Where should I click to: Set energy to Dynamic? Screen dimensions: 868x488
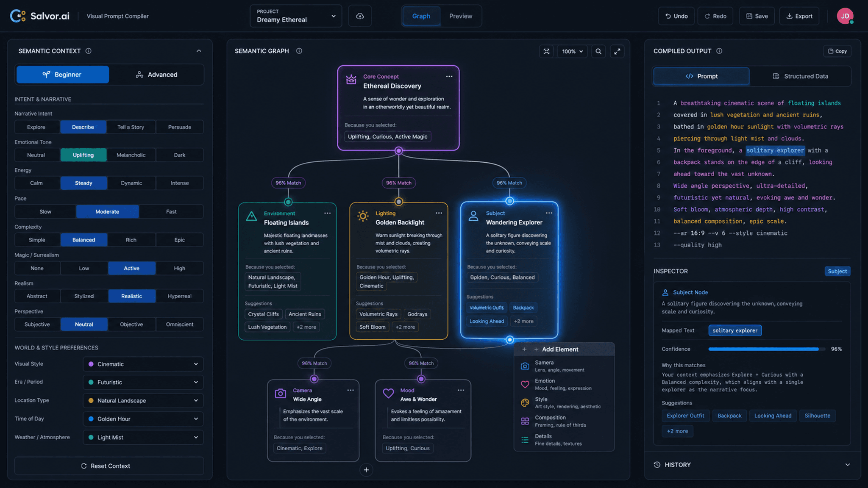[131, 183]
